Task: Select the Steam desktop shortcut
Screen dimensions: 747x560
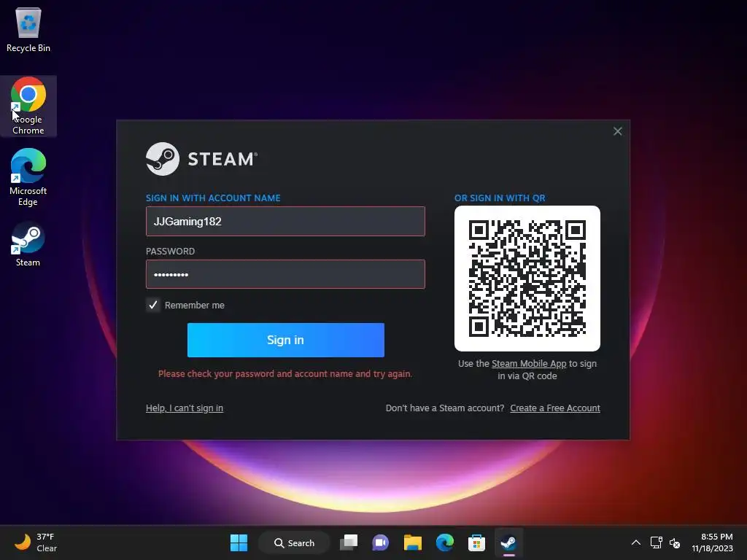Action: pos(28,244)
